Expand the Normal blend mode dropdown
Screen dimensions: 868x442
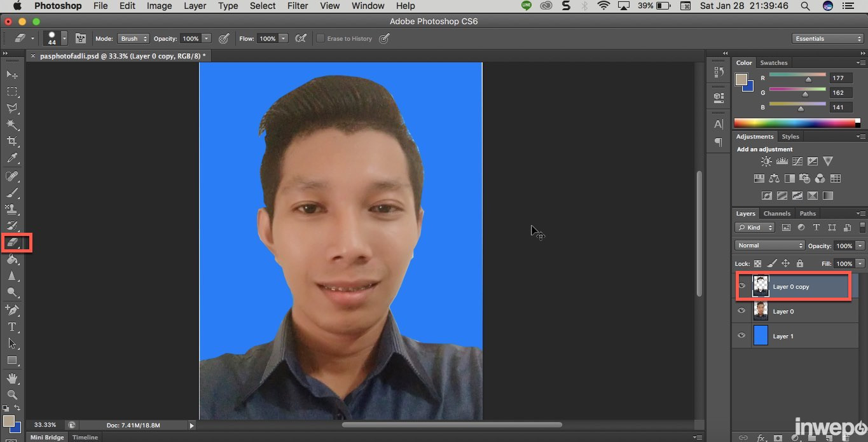click(769, 245)
